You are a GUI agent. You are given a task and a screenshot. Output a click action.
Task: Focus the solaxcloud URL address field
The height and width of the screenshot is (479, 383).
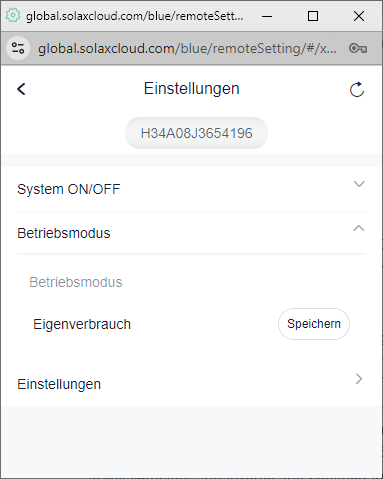click(187, 49)
